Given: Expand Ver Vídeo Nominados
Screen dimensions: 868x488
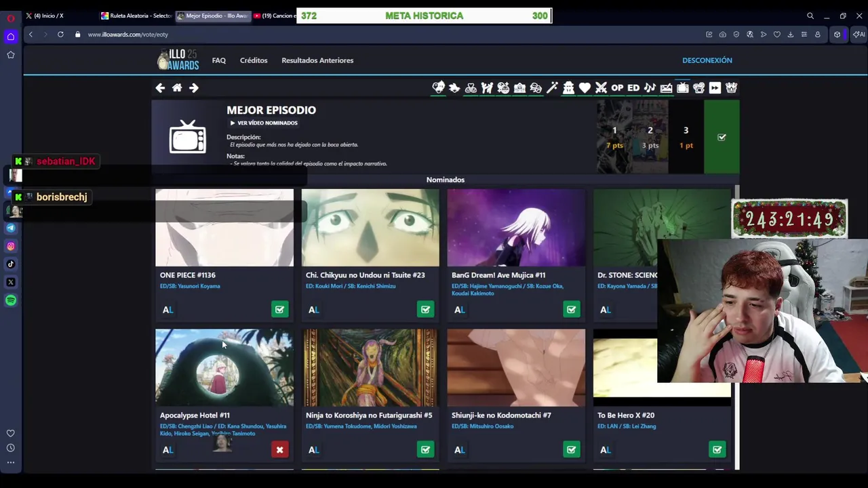Looking at the screenshot, I should pos(264,123).
